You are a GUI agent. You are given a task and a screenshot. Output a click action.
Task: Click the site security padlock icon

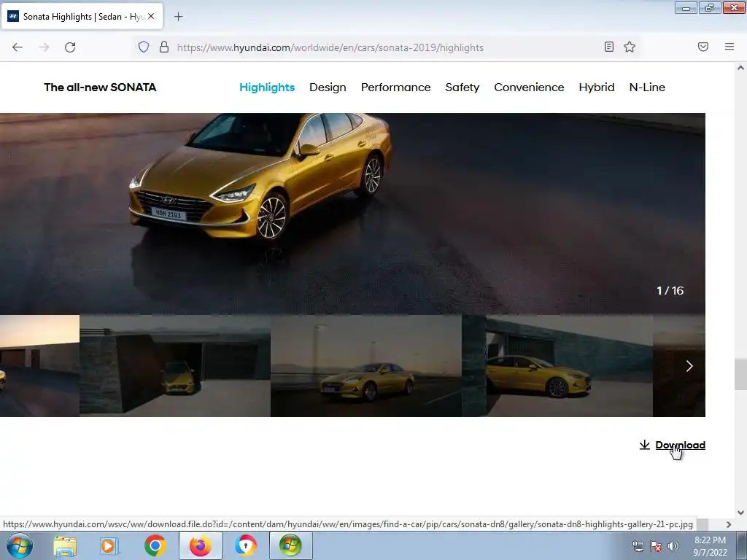coord(164,47)
